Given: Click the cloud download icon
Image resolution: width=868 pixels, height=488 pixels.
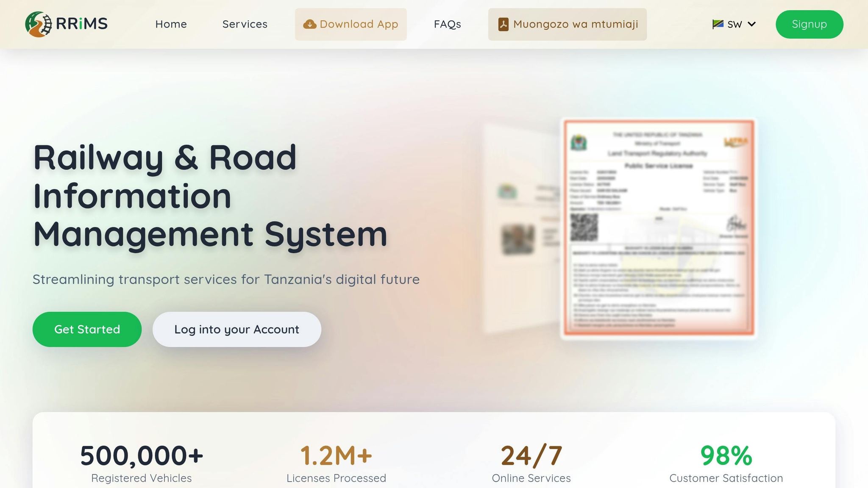Looking at the screenshot, I should (310, 25).
